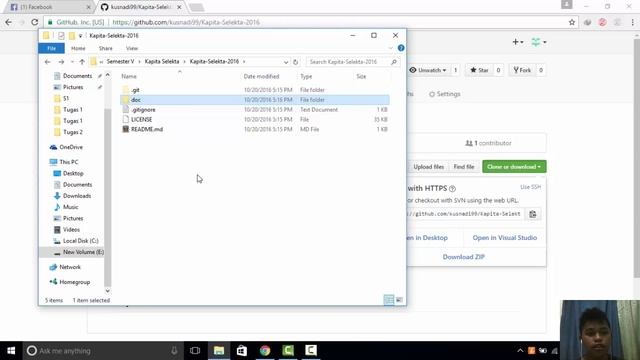Image resolution: width=640 pixels, height=360 pixels.
Task: Switch to large icons view layout
Action: tap(399, 300)
